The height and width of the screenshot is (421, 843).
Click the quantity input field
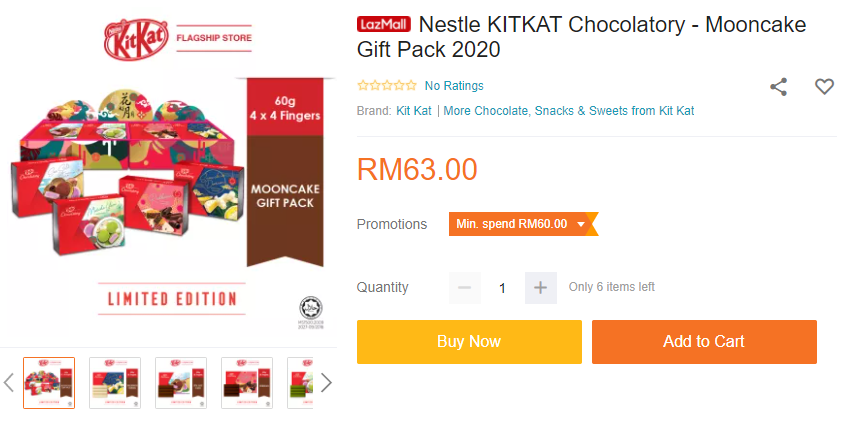502,288
